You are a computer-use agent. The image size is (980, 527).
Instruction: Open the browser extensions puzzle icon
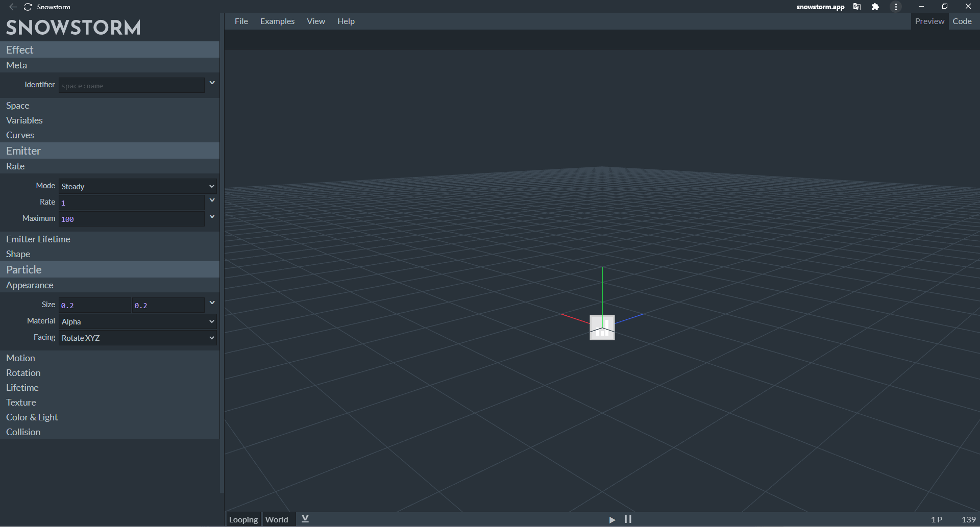point(875,7)
